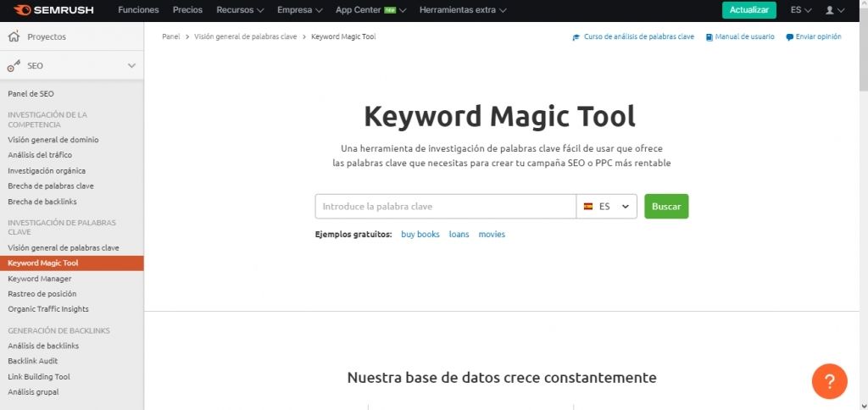The width and height of the screenshot is (868, 410).
Task: Open Visión general de dominio
Action: click(53, 140)
